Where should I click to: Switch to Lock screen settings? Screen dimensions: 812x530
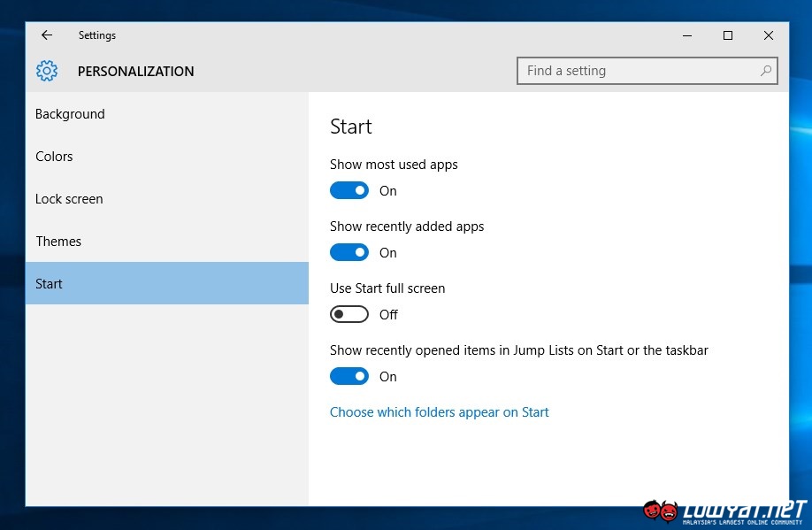tap(69, 199)
